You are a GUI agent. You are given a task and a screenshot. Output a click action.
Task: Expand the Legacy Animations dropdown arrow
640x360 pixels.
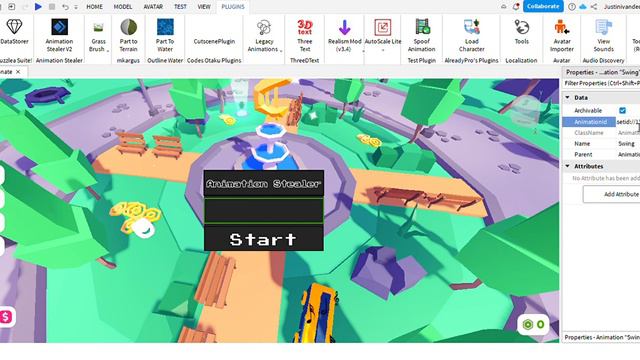coord(281,51)
